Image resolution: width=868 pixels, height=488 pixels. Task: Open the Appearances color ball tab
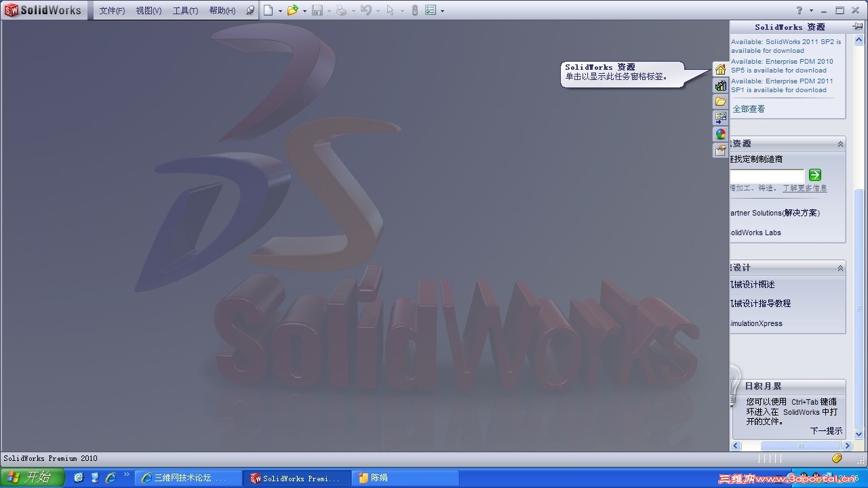click(720, 134)
